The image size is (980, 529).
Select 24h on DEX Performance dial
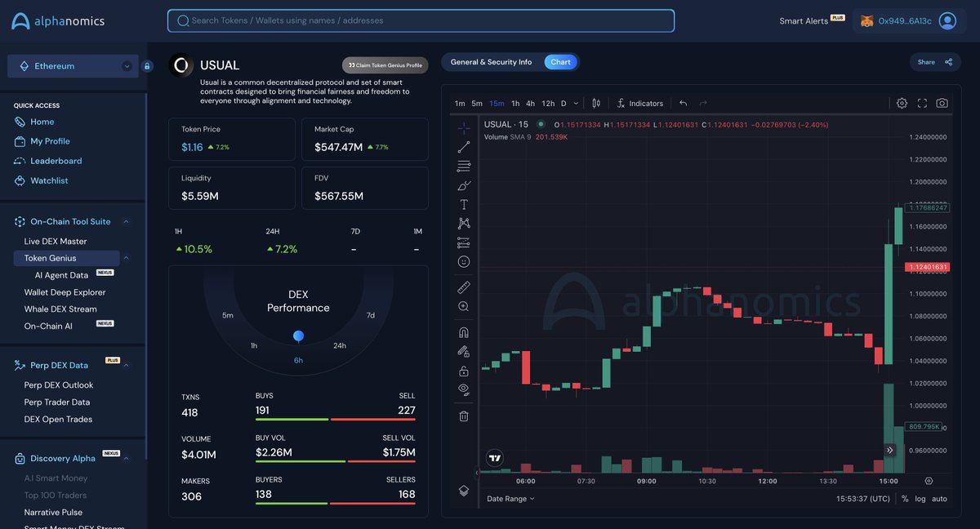coord(340,345)
